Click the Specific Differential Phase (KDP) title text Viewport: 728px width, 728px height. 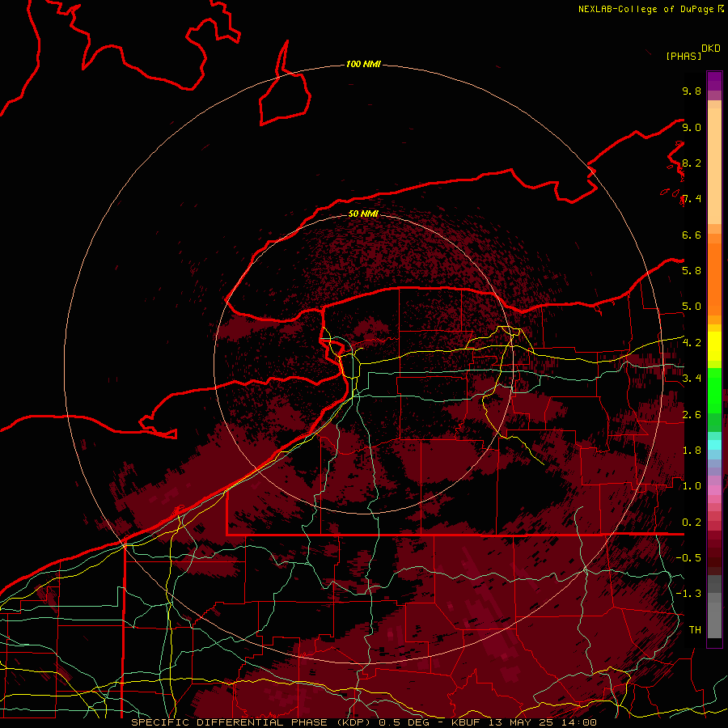253,722
